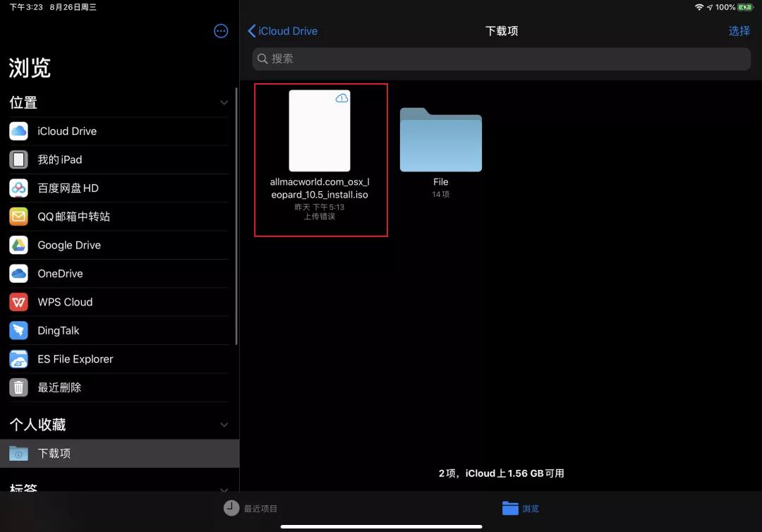
Task: Tap the 搜索 search field
Action: coord(501,59)
